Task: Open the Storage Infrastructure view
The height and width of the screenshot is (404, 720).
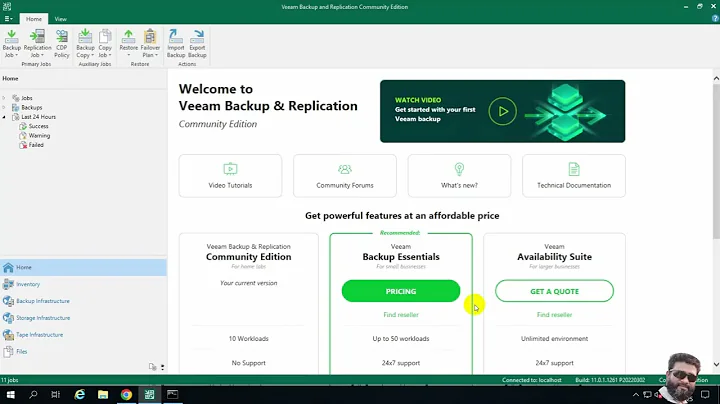Action: [83, 318]
